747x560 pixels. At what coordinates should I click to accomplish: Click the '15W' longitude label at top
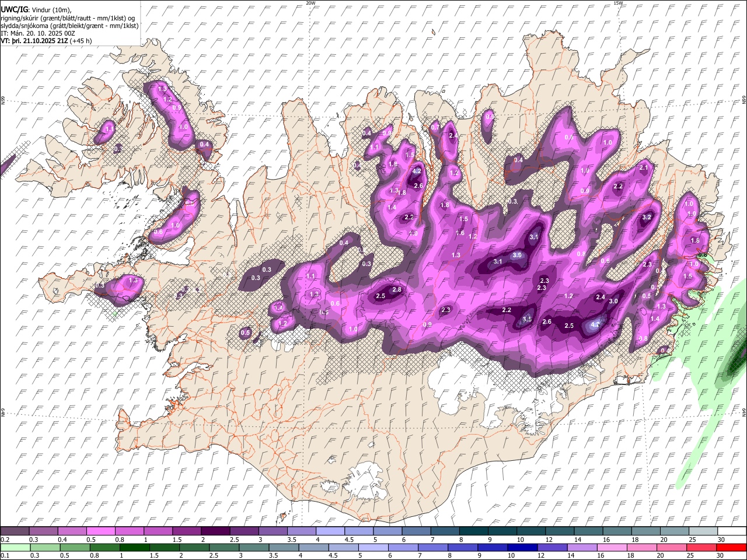[618, 3]
